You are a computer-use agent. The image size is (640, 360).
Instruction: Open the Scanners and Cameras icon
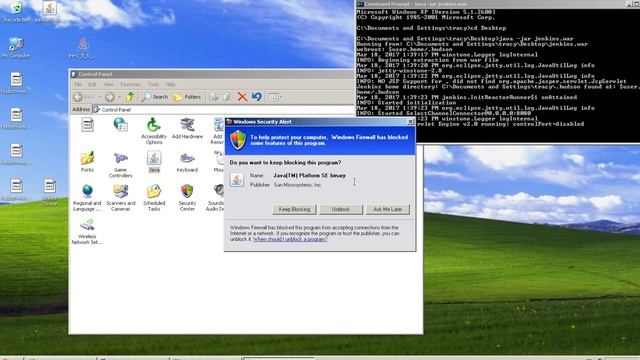tap(120, 198)
